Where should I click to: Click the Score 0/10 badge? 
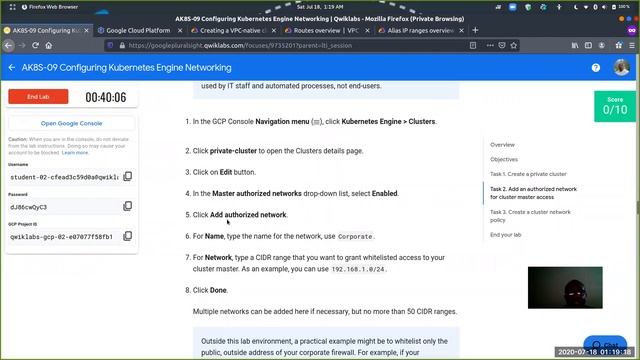coord(615,106)
